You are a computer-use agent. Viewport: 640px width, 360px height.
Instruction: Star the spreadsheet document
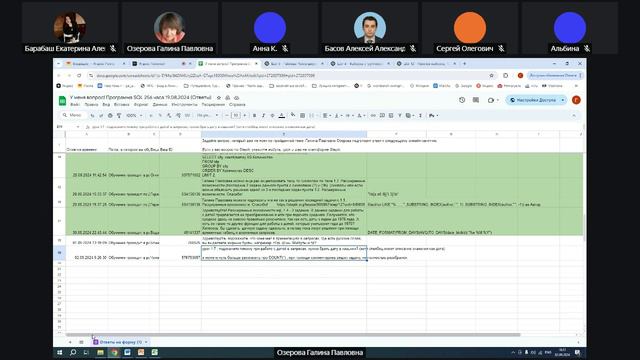[219, 98]
